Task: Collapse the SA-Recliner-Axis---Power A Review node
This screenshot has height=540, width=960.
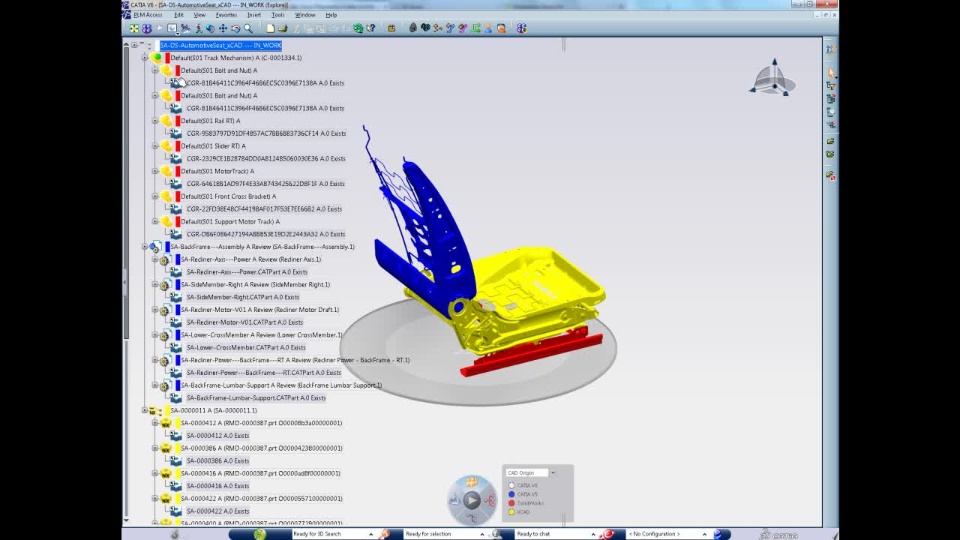Action: click(155, 259)
